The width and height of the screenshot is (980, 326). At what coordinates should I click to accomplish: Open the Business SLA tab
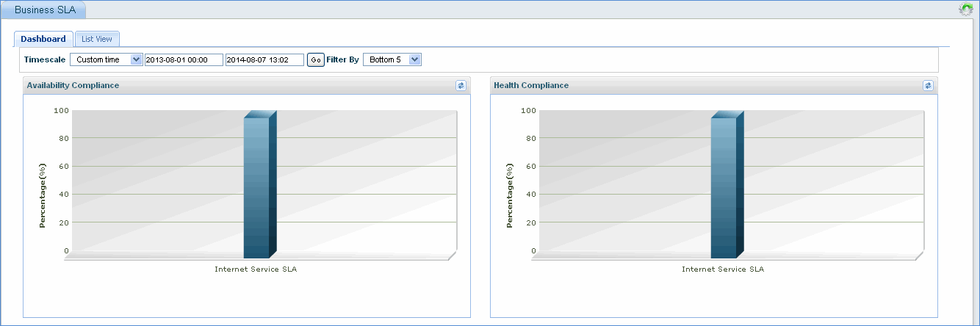45,10
